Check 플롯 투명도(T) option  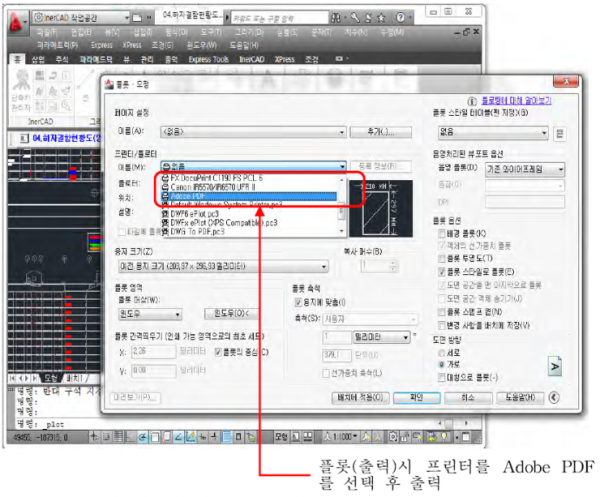tap(441, 258)
